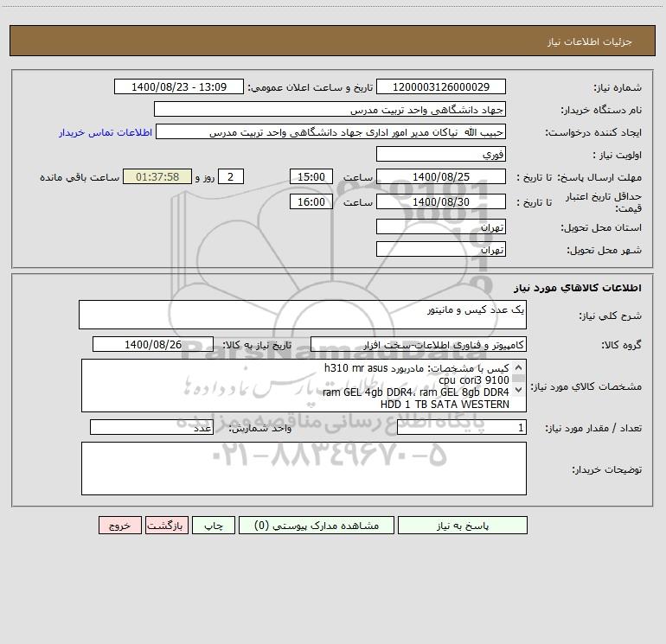Click the label حداقل تاریخ اعتبار قیمت
The height and width of the screenshot is (644, 666).
click(x=604, y=202)
